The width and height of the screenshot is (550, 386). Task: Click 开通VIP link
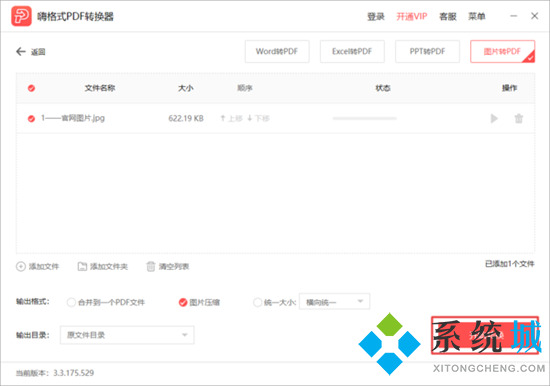coord(412,16)
